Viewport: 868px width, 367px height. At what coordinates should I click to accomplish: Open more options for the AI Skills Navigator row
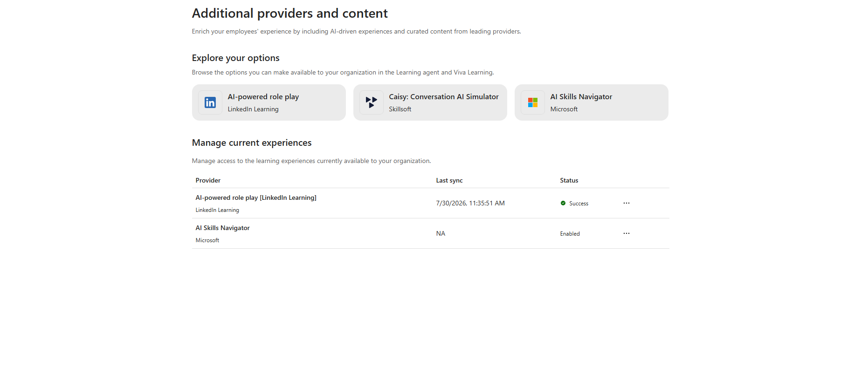627,233
